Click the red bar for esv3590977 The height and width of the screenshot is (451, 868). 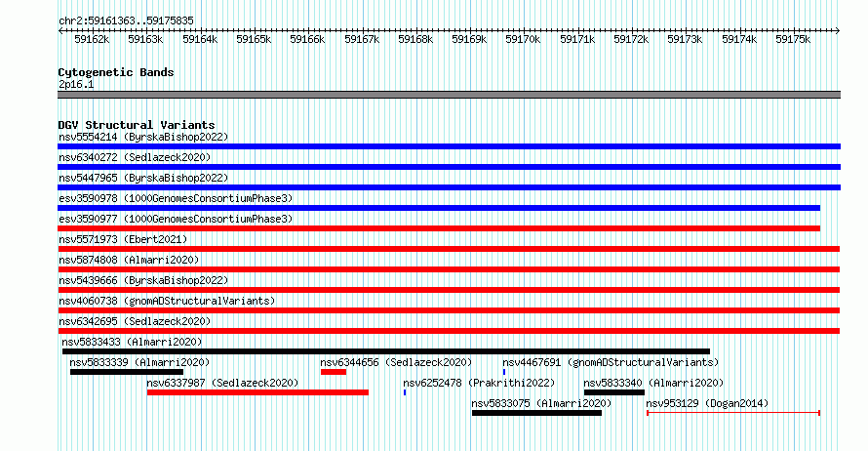coord(439,228)
